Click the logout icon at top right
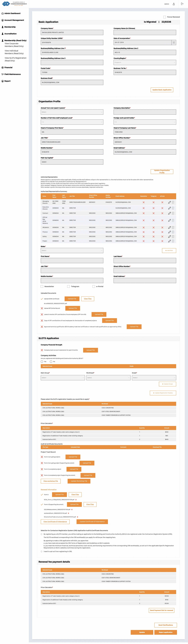Image resolution: width=188 pixels, height=644 pixels. coord(182,4)
